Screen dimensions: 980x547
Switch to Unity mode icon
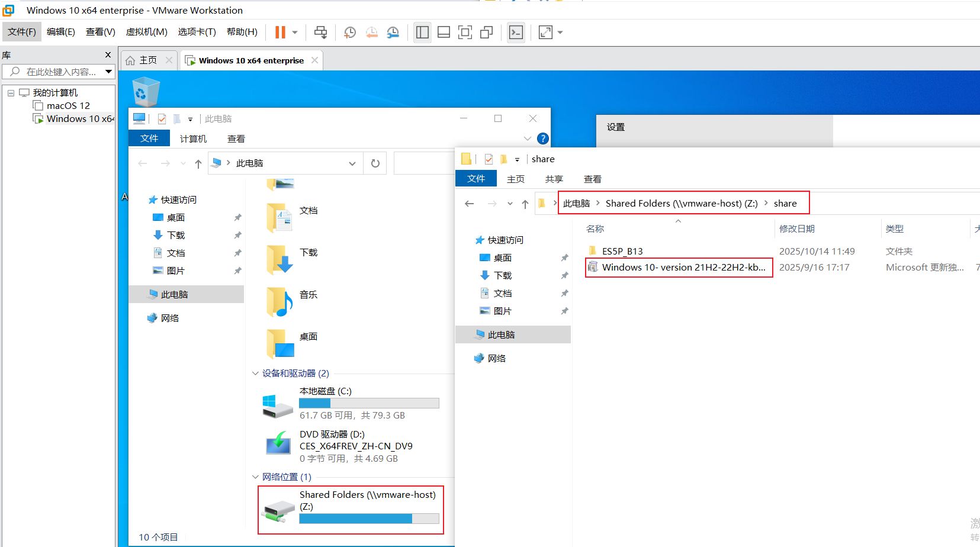[x=486, y=33]
